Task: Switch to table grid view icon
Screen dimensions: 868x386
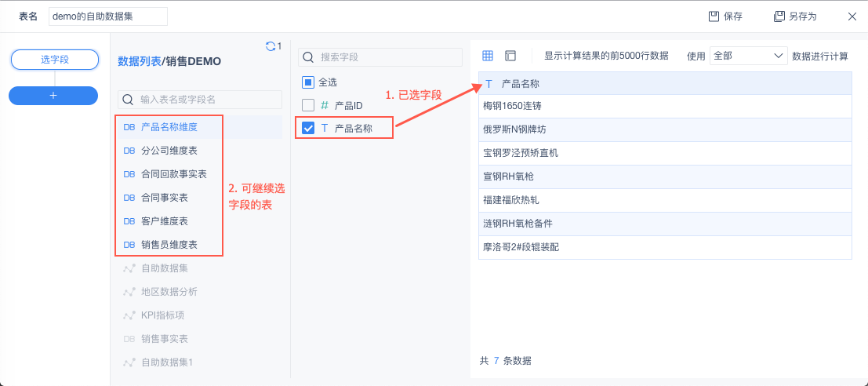Action: pyautogui.click(x=488, y=56)
